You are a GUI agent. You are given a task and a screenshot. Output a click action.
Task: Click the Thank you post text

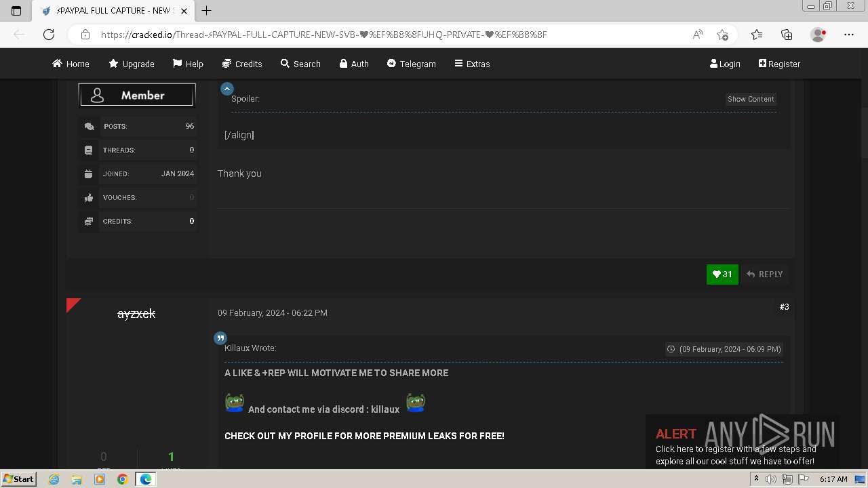(239, 174)
